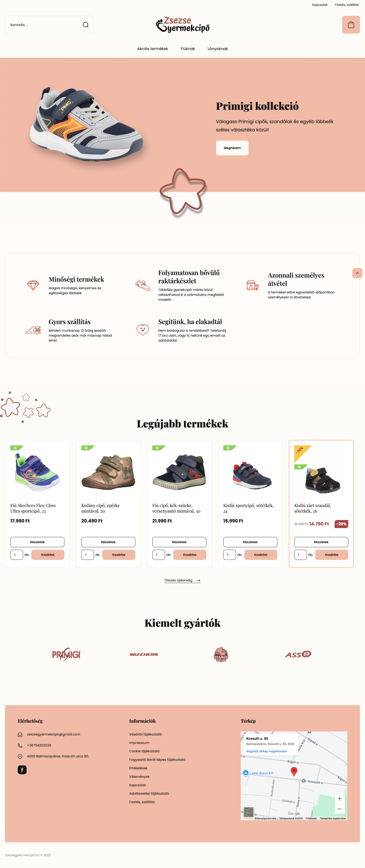Open the Fiúknak menu item
Screen dimensions: 365x868
pyautogui.click(x=188, y=49)
